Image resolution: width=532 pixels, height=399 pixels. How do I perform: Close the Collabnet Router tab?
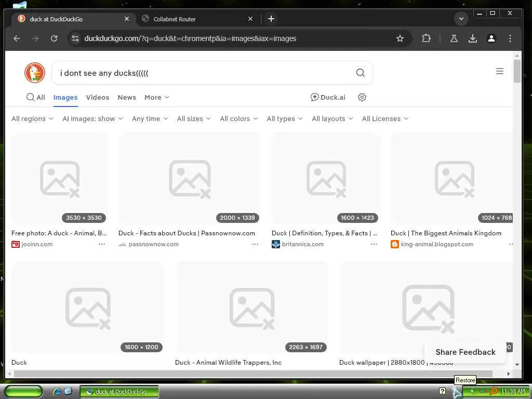(x=250, y=19)
